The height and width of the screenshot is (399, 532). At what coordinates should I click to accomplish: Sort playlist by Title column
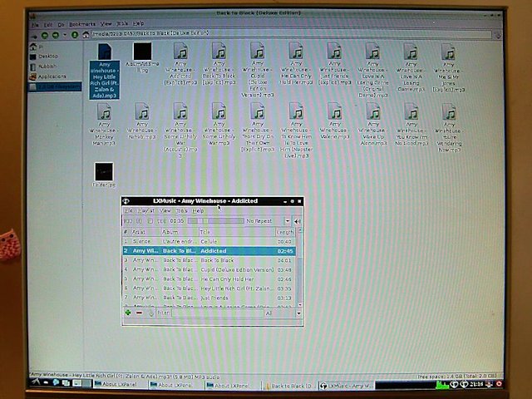[x=236, y=232]
